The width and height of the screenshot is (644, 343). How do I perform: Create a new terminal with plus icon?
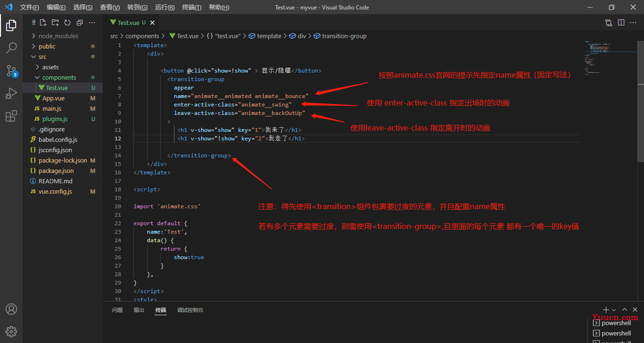point(606,310)
